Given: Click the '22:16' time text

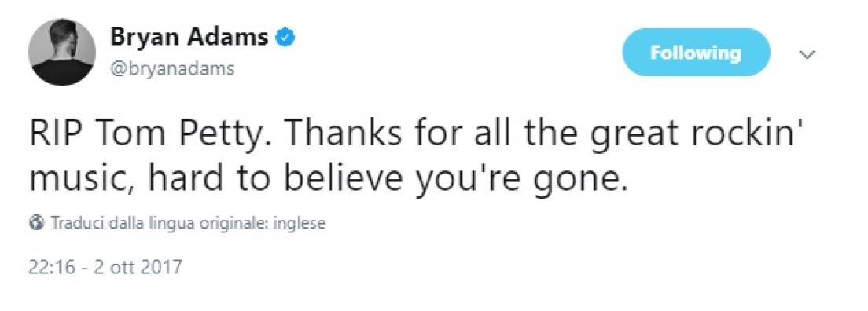Looking at the screenshot, I should 52,267.
